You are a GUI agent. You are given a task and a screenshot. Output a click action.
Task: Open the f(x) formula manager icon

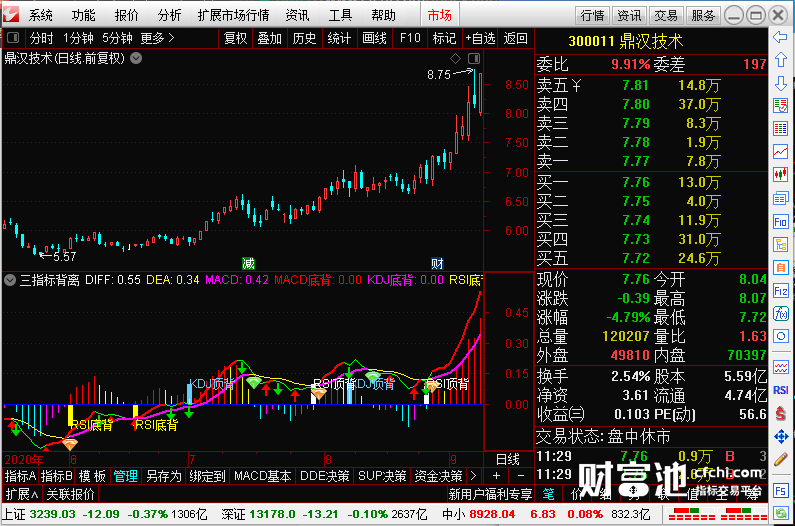(780, 313)
